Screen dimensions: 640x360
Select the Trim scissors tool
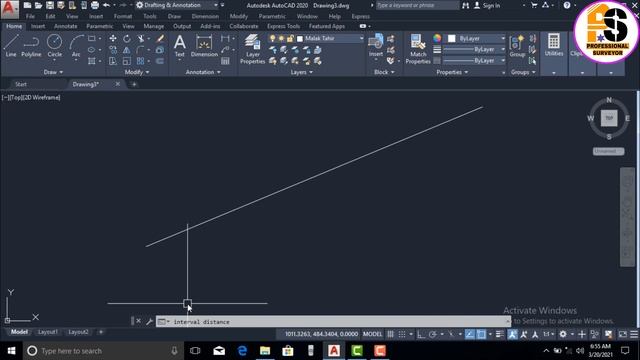(x=141, y=38)
